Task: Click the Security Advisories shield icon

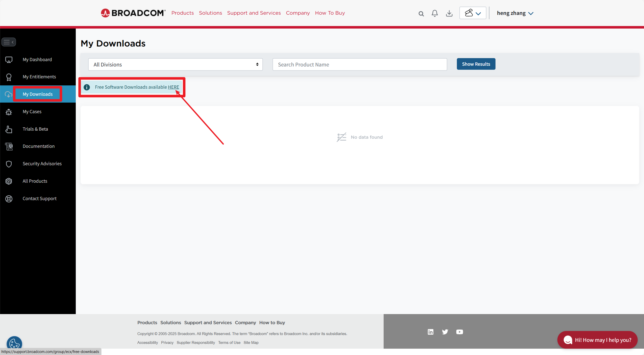Action: [x=9, y=164]
